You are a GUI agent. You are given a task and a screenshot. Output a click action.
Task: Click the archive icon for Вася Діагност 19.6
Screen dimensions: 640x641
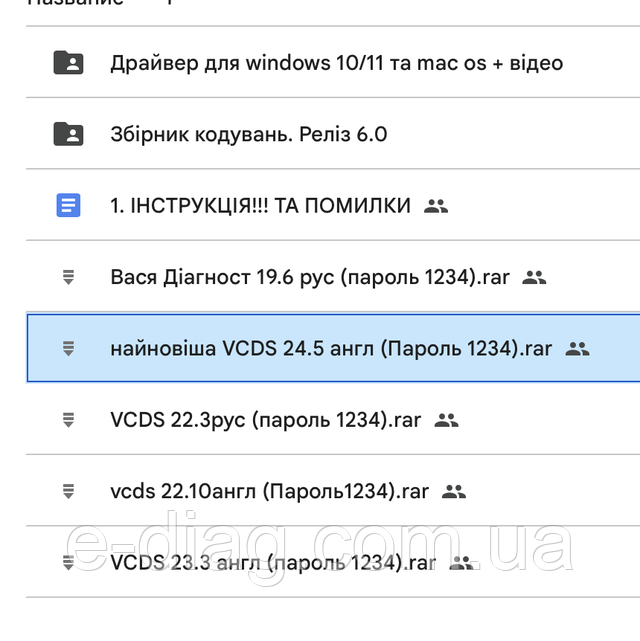[68, 278]
